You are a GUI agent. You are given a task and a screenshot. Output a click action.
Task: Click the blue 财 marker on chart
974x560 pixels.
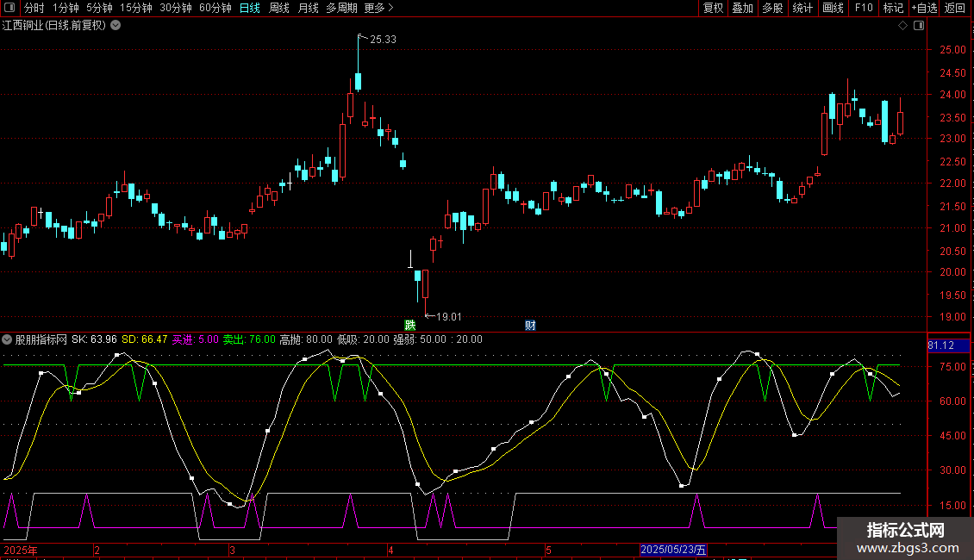click(530, 325)
